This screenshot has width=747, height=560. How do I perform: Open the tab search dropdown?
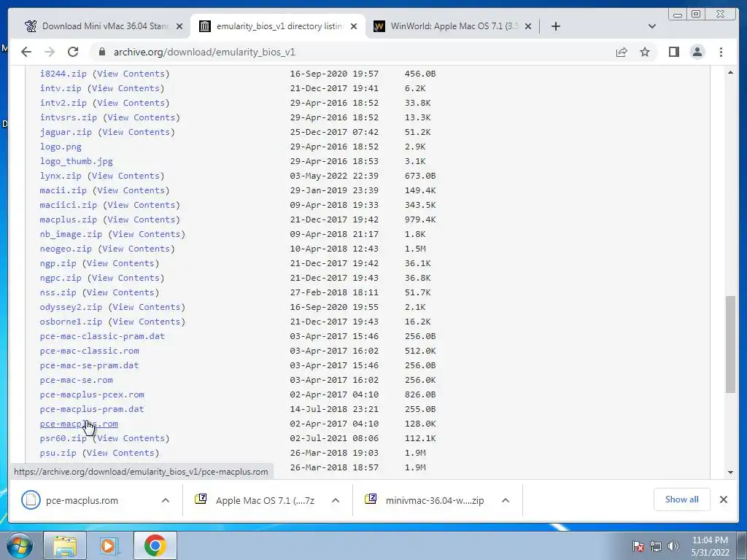click(652, 26)
